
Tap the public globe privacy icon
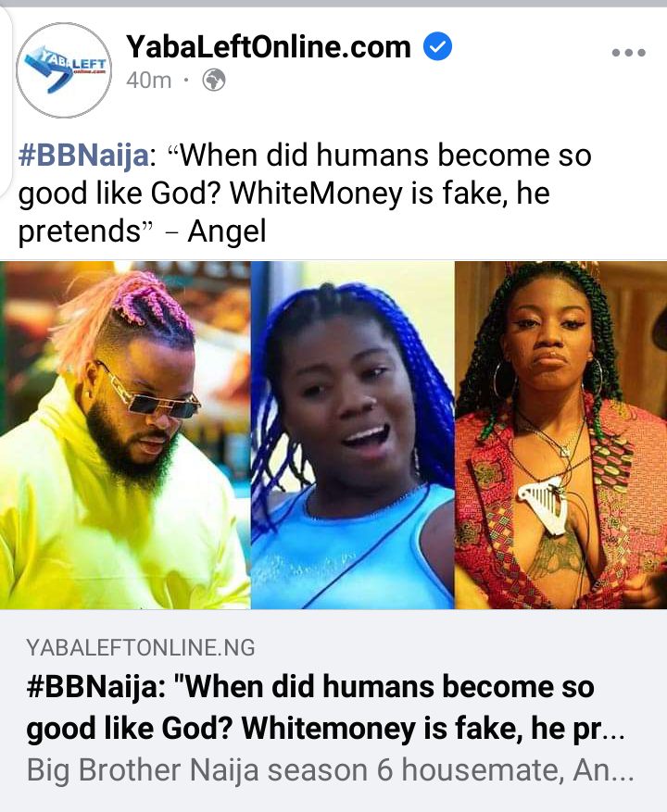point(213,81)
